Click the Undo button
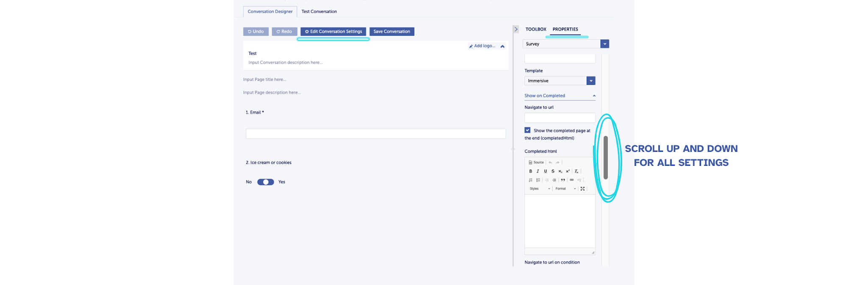This screenshot has height=285, width=868. [x=256, y=31]
